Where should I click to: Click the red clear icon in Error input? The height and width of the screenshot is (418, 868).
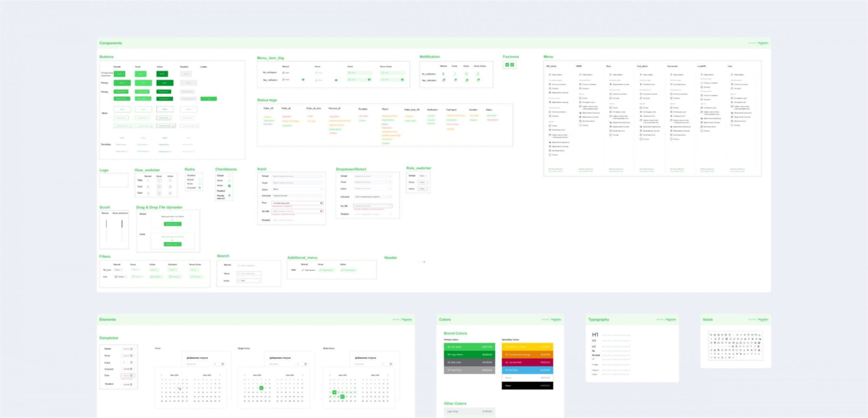321,203
